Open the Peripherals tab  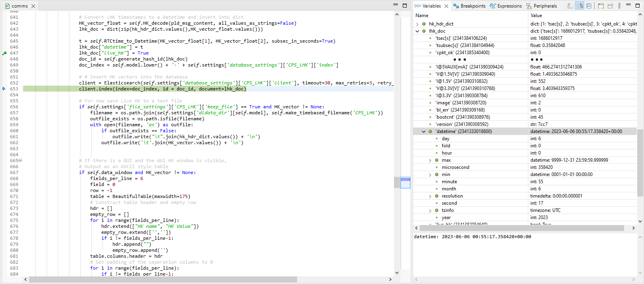(x=542, y=6)
